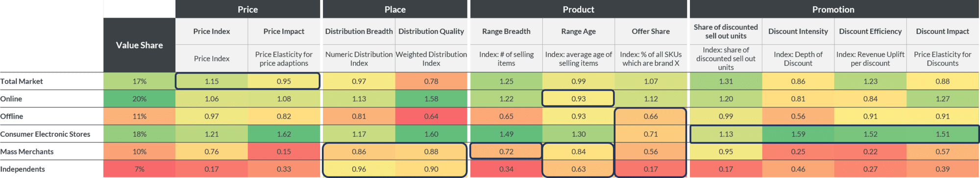
Task: Click the Value Share column header
Action: click(x=139, y=45)
